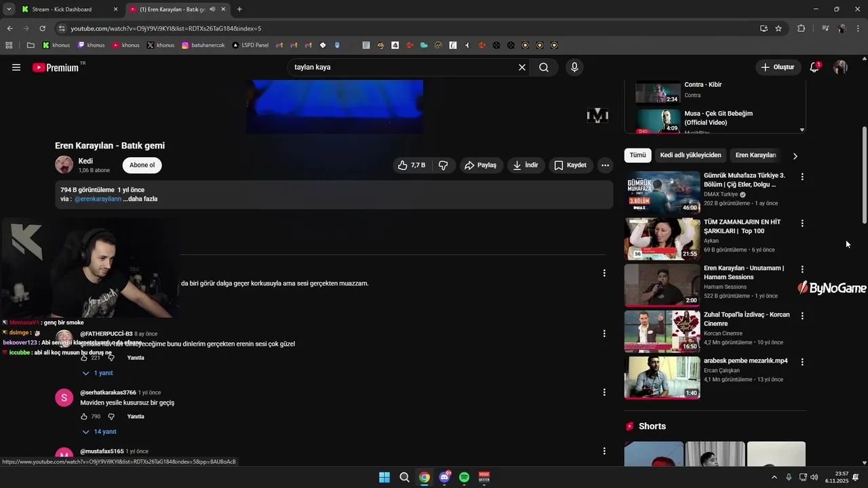Open batuhanercok Instagram bookmark
The image size is (868, 488).
203,45
